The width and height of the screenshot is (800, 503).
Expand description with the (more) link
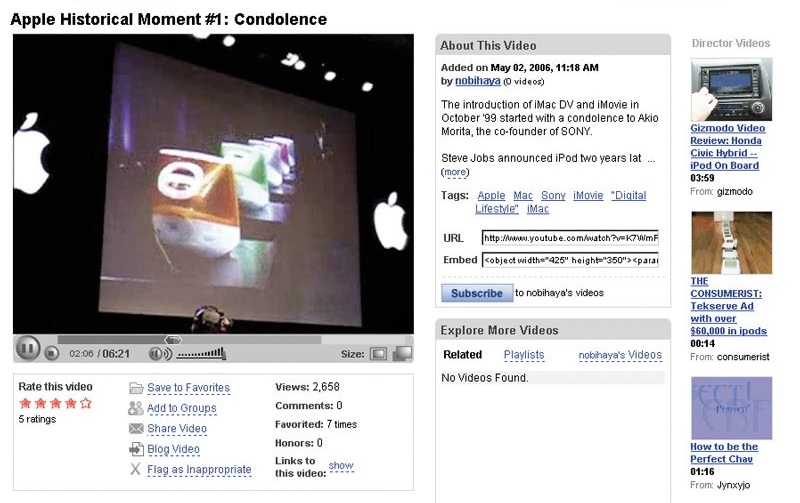click(x=455, y=172)
